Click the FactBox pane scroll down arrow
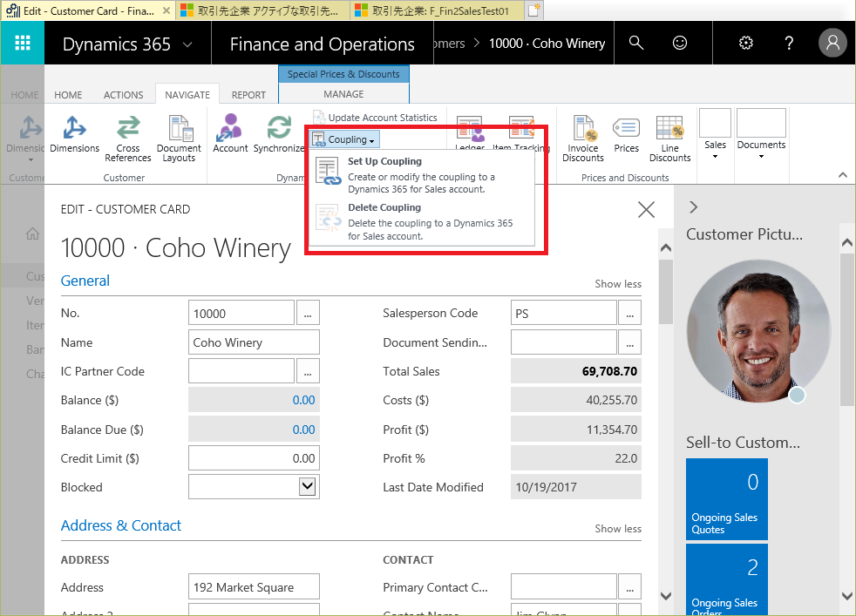The image size is (856, 616). [x=846, y=596]
